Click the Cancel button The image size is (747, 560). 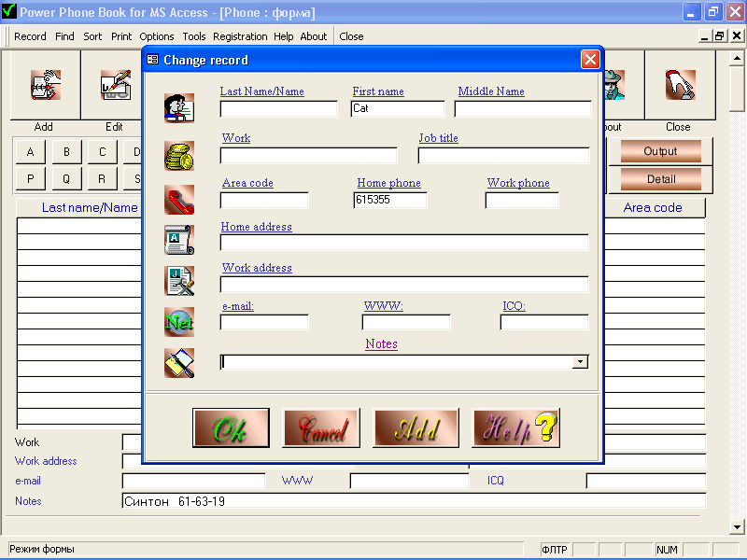point(321,428)
